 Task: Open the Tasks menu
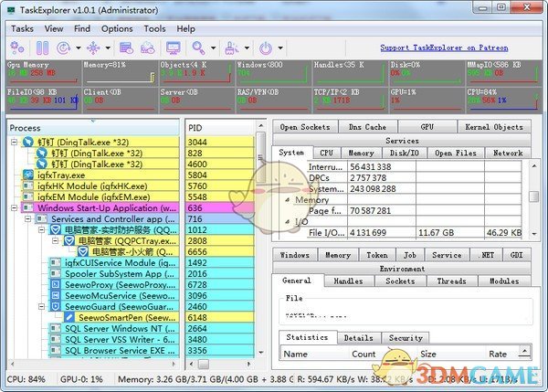pyautogui.click(x=22, y=28)
